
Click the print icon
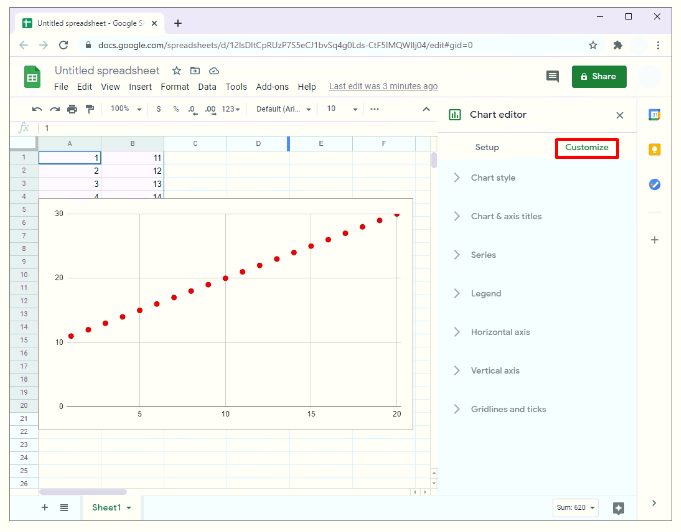(x=72, y=109)
